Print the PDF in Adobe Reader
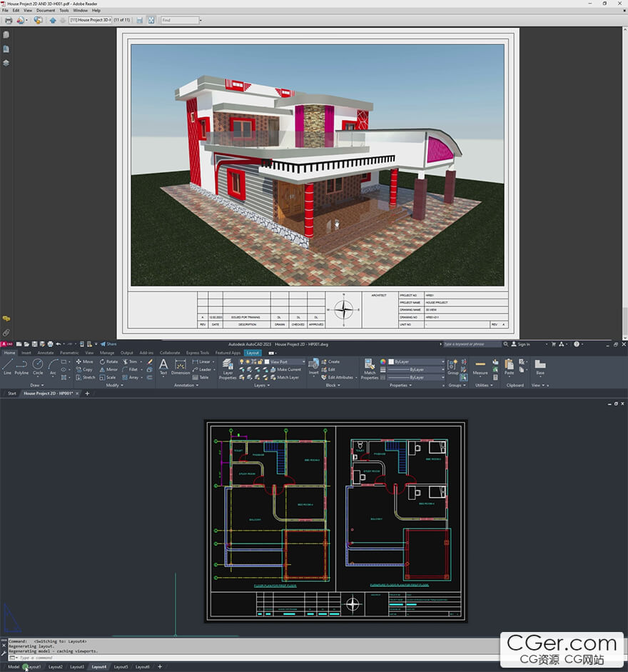628x672 pixels. pyautogui.click(x=9, y=20)
